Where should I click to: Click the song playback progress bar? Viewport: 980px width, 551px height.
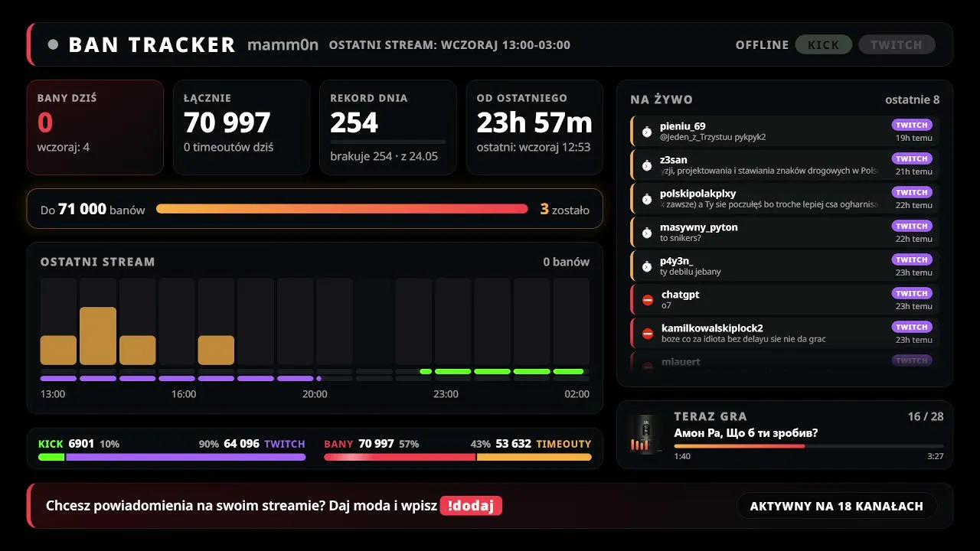tap(808, 446)
